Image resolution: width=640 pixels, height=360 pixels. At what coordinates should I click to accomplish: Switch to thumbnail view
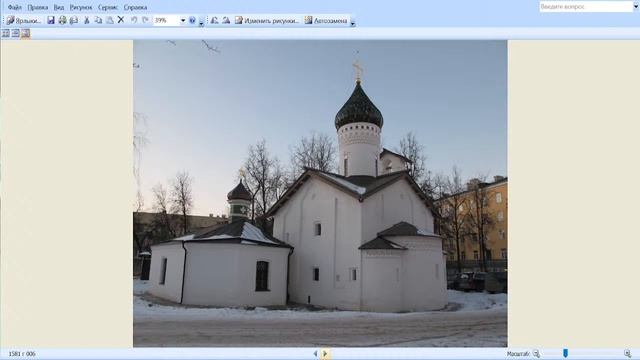pyautogui.click(x=6, y=33)
